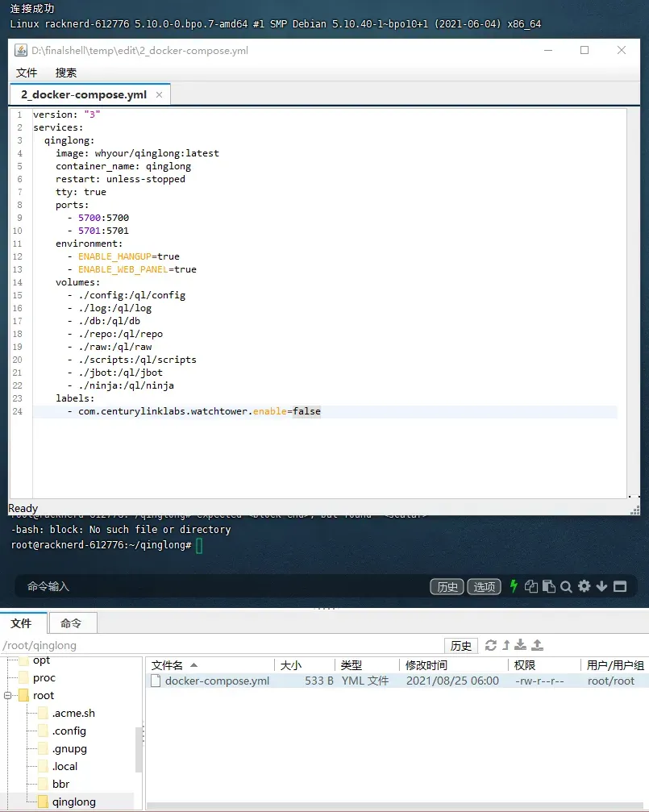The image size is (649, 812).
Task: Click the download icon in file panel
Action: 521,645
